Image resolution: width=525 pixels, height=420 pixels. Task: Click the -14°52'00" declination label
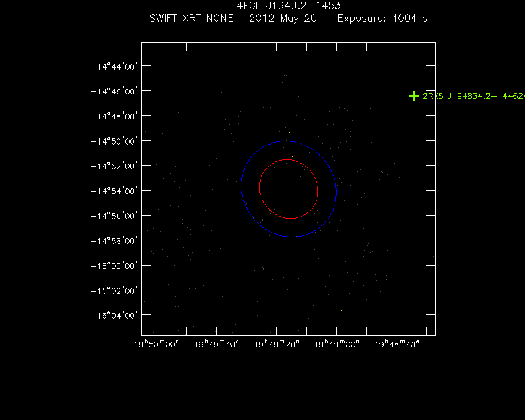(115, 166)
